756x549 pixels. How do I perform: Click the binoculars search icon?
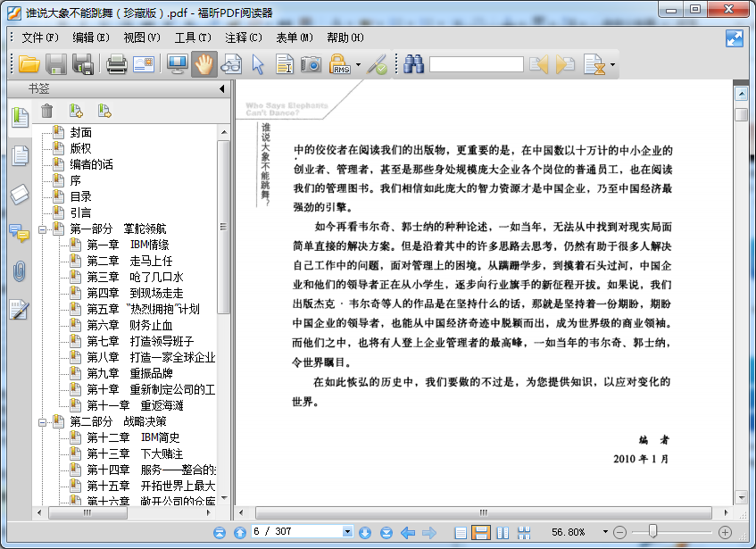(413, 64)
